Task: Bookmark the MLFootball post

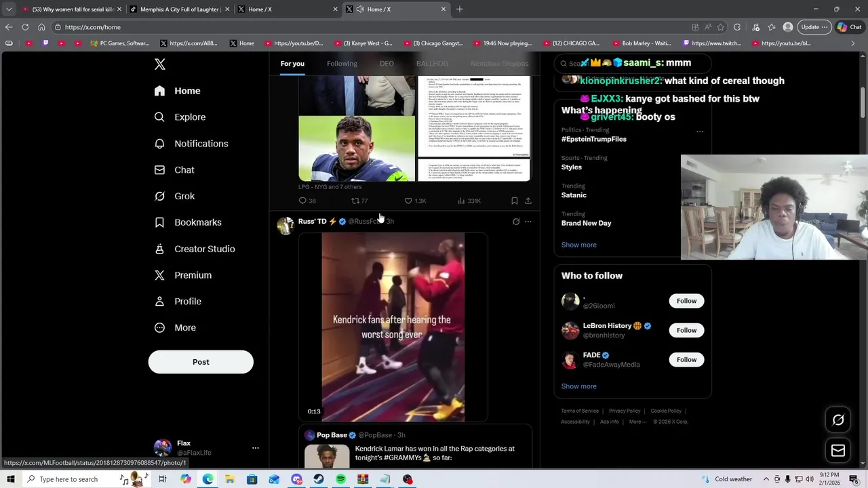Action: (x=515, y=201)
